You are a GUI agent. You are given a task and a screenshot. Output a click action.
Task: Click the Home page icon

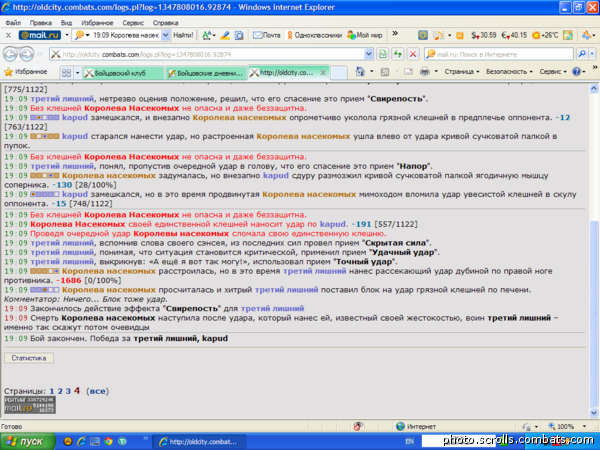(360, 72)
